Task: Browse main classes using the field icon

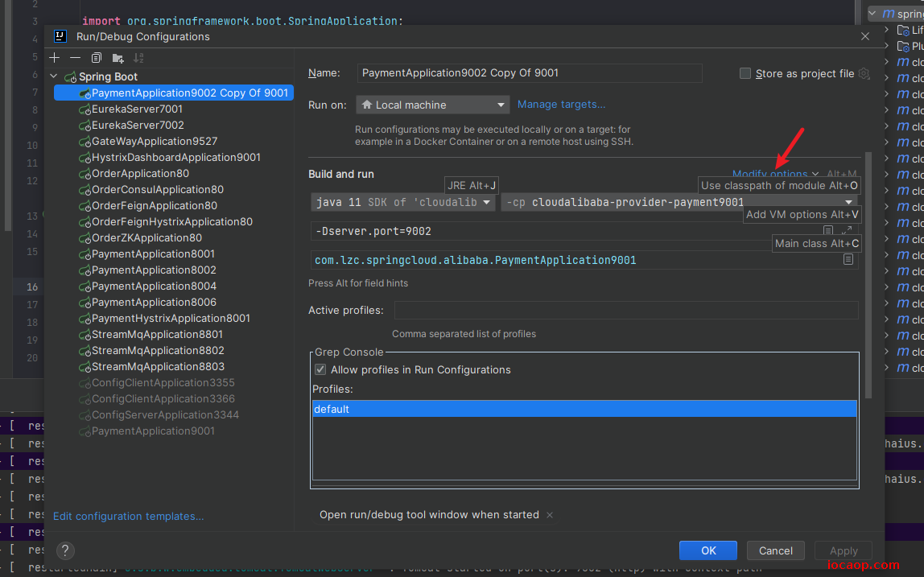Action: (848, 259)
